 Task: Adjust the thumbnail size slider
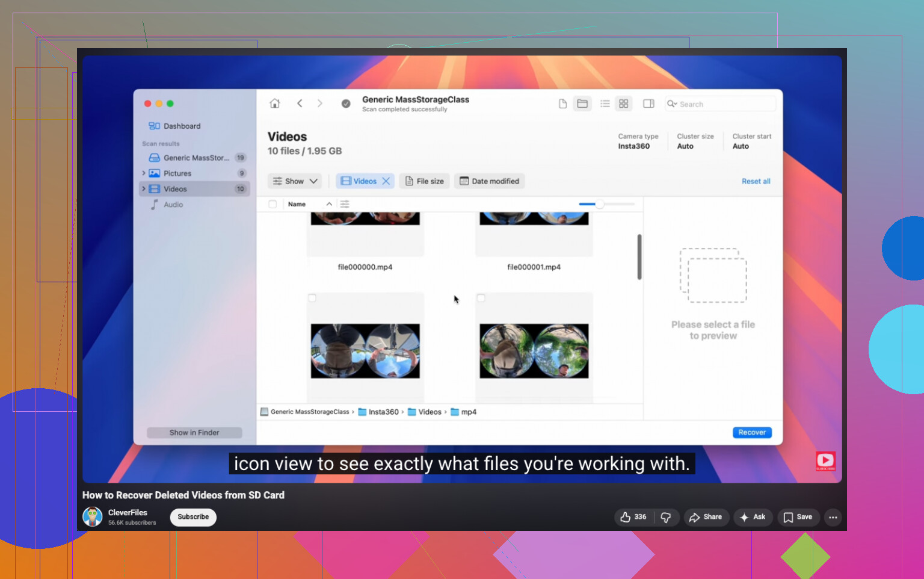(600, 204)
